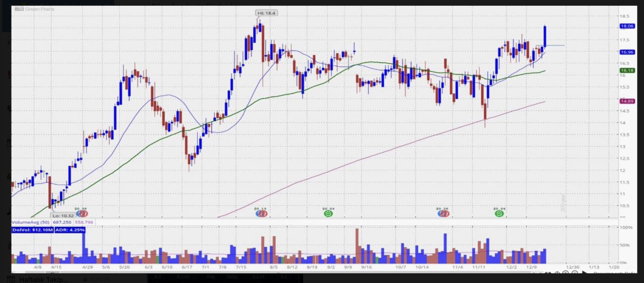Select the VolumeAvg (50) study label
Image resolution: width=644 pixels, height=283 pixels.
pyautogui.click(x=31, y=222)
